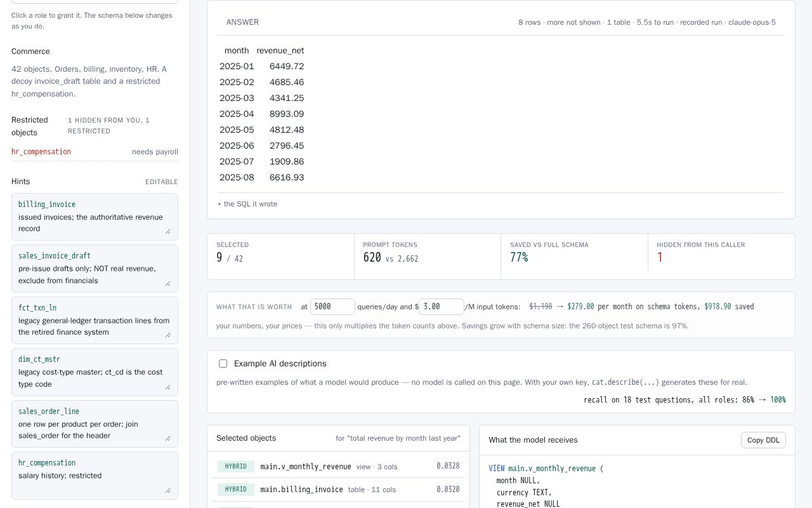
Task: Click the struck-through $1,198 cost
Action: (541, 307)
